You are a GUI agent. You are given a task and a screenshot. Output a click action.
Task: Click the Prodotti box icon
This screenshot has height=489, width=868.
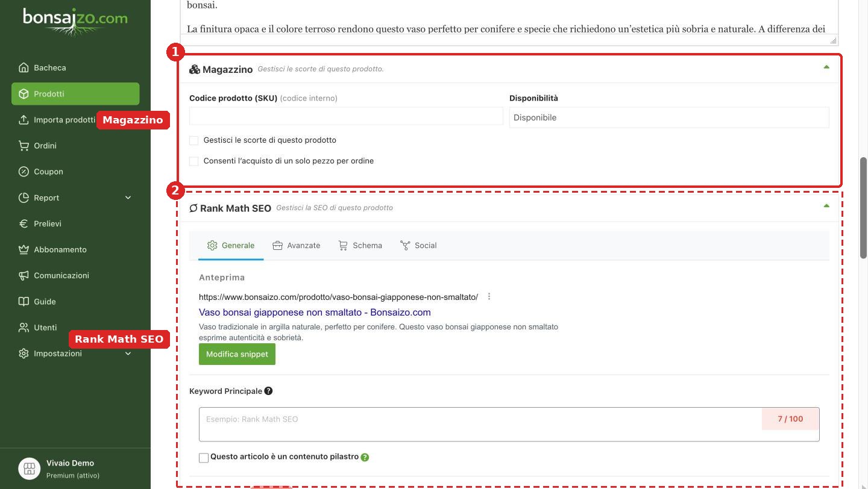point(24,93)
